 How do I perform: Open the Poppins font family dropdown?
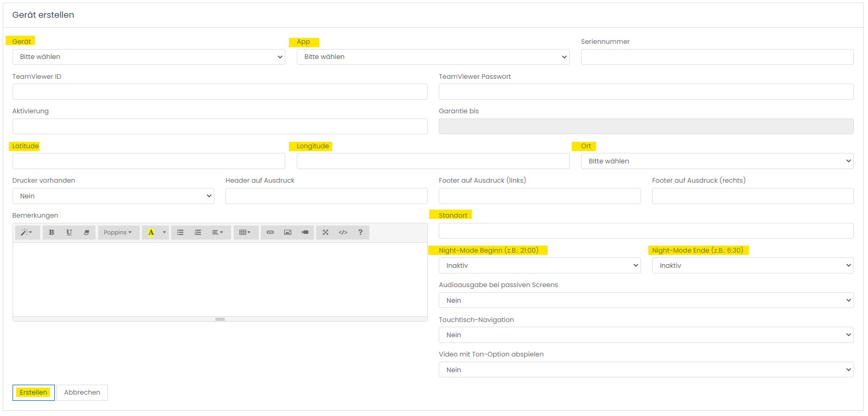tap(118, 232)
